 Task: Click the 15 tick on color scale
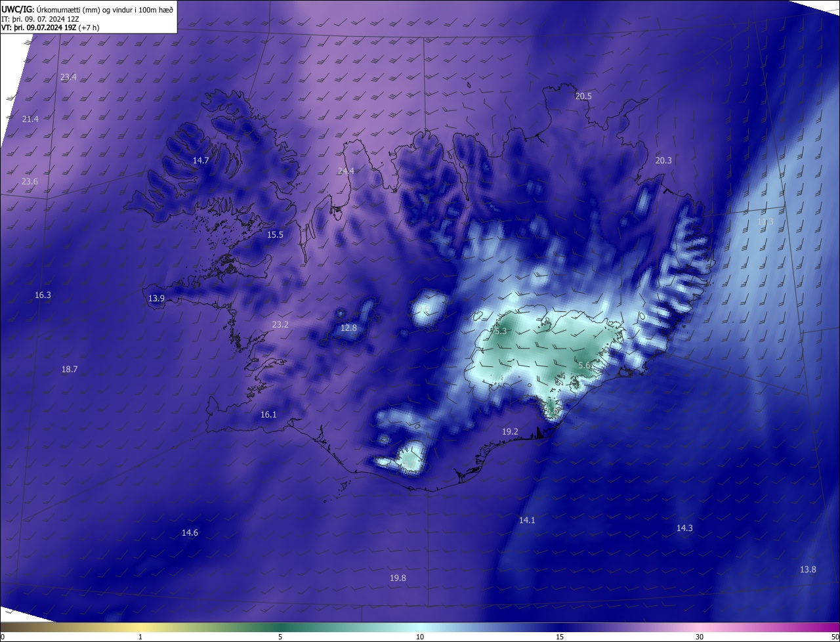(560, 637)
